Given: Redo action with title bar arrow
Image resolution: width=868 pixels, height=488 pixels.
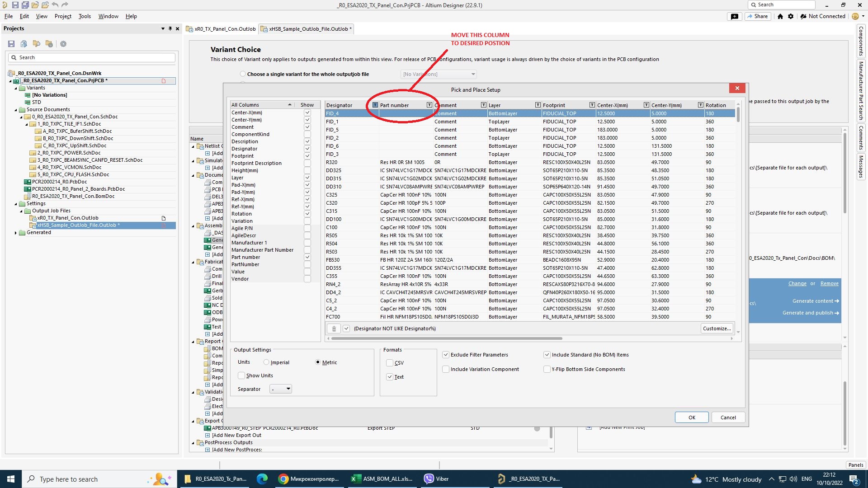Looking at the screenshot, I should [x=65, y=5].
